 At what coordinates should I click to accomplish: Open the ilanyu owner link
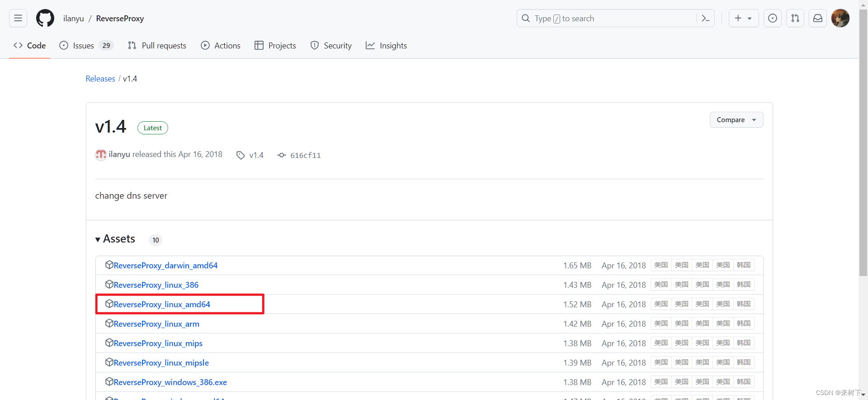(74, 19)
